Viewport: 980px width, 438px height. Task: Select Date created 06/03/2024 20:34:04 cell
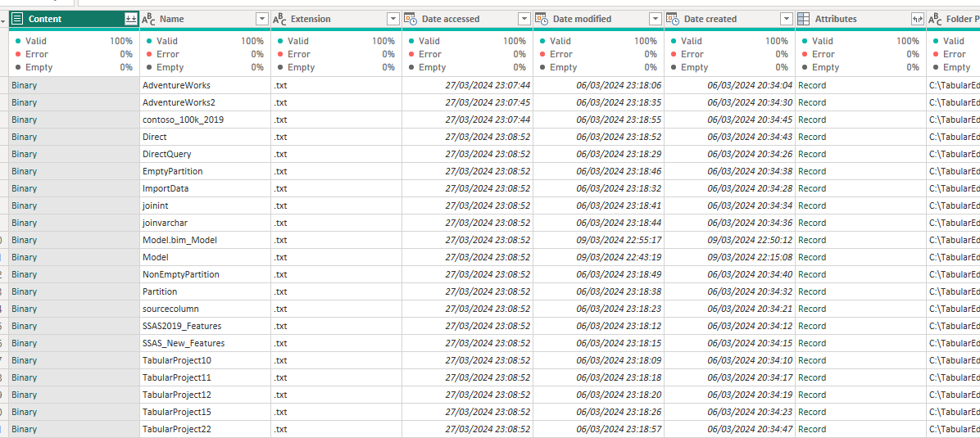[x=730, y=85]
